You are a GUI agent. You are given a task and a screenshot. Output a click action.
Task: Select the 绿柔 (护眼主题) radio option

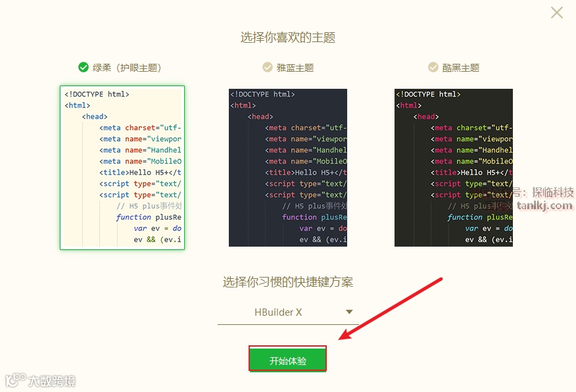[x=84, y=67]
